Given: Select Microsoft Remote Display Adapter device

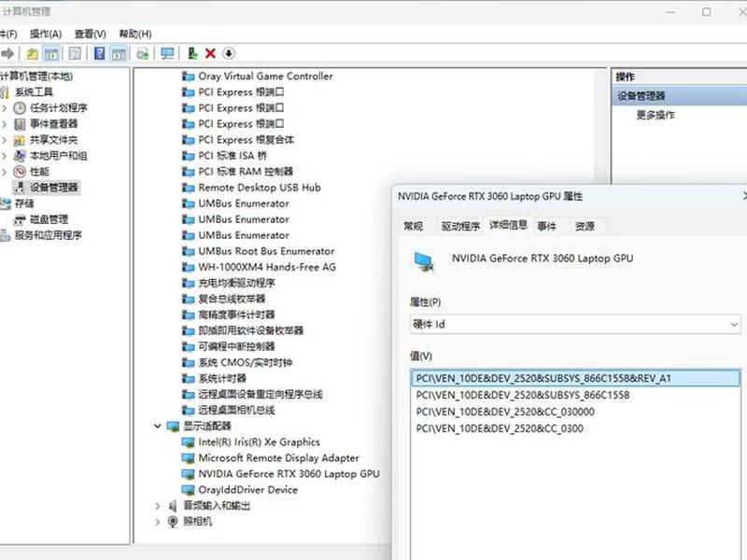Looking at the screenshot, I should point(278,457).
